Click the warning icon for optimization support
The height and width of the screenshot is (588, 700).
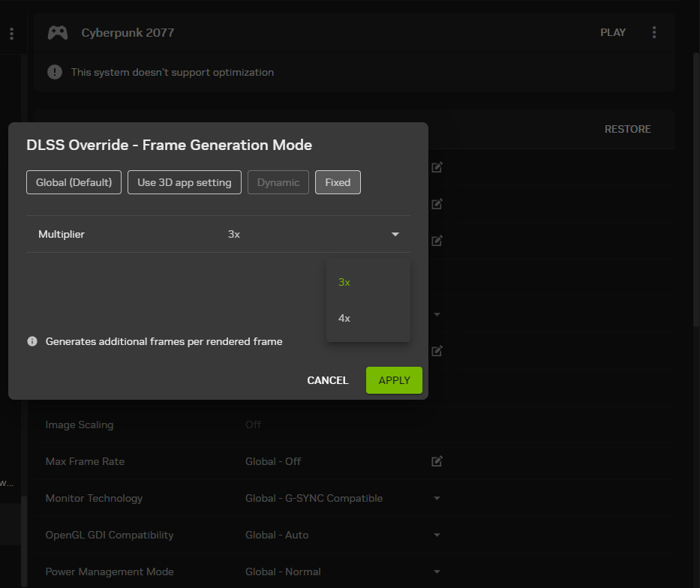tap(55, 72)
